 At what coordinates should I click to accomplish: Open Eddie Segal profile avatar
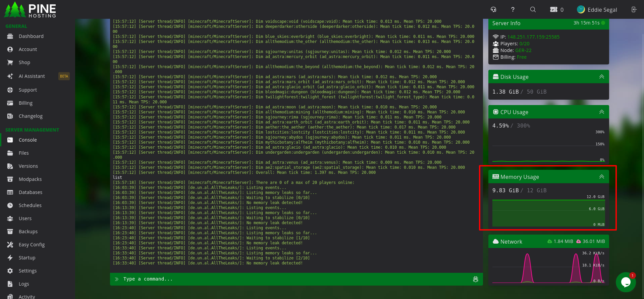coord(581,9)
